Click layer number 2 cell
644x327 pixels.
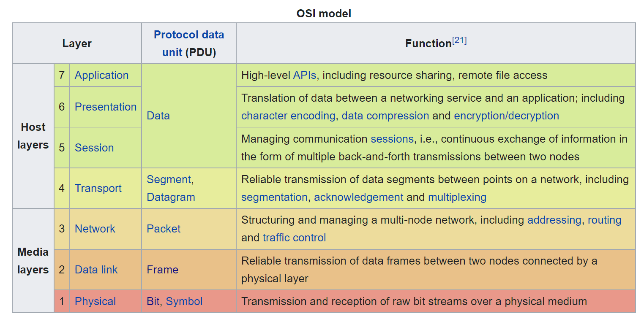click(x=62, y=270)
